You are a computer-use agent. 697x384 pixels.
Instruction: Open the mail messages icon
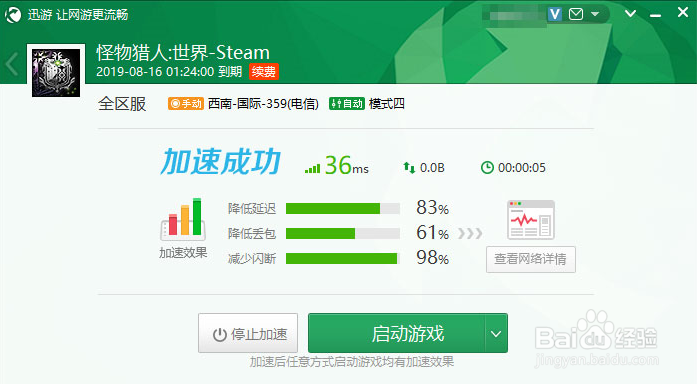pyautogui.click(x=576, y=14)
